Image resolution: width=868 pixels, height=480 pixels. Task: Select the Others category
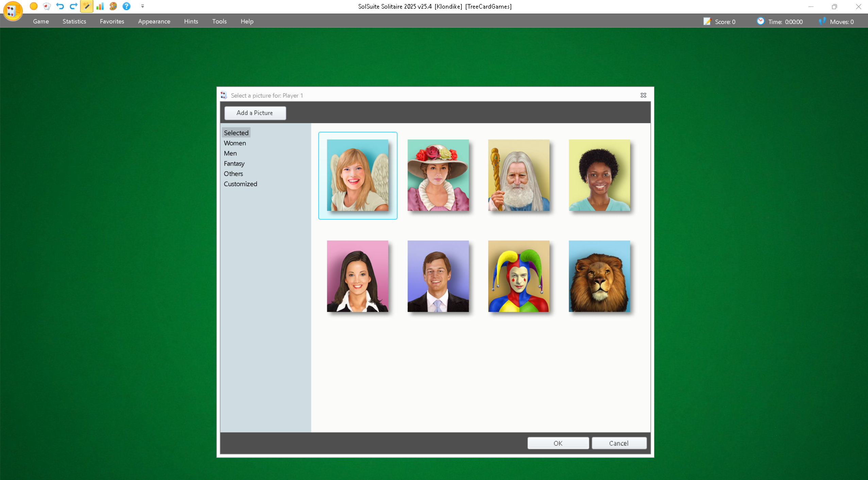tap(233, 173)
